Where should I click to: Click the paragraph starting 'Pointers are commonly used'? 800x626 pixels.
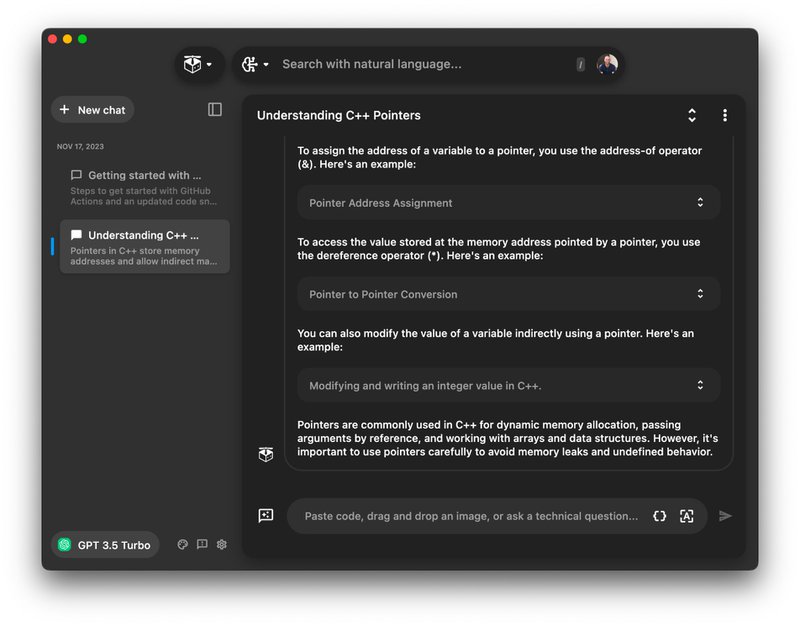(508, 438)
